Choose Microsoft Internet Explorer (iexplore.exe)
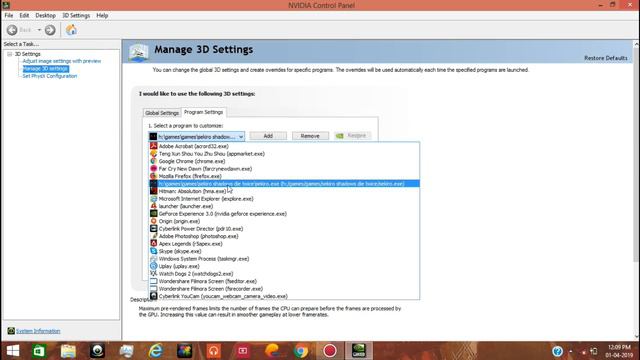 [x=284, y=199]
